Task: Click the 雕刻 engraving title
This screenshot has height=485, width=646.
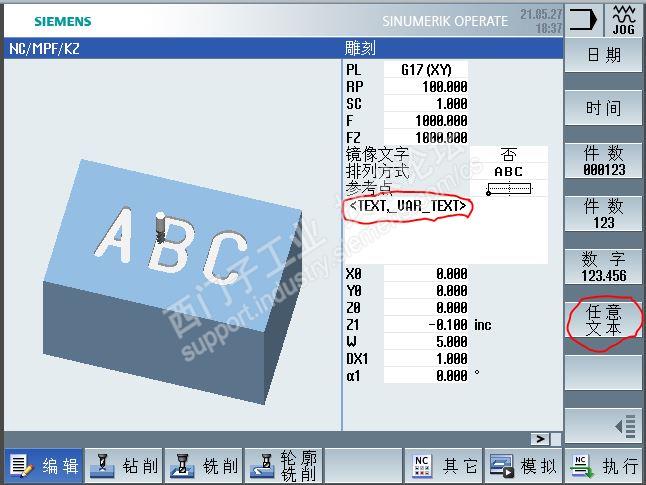Action: click(x=360, y=49)
